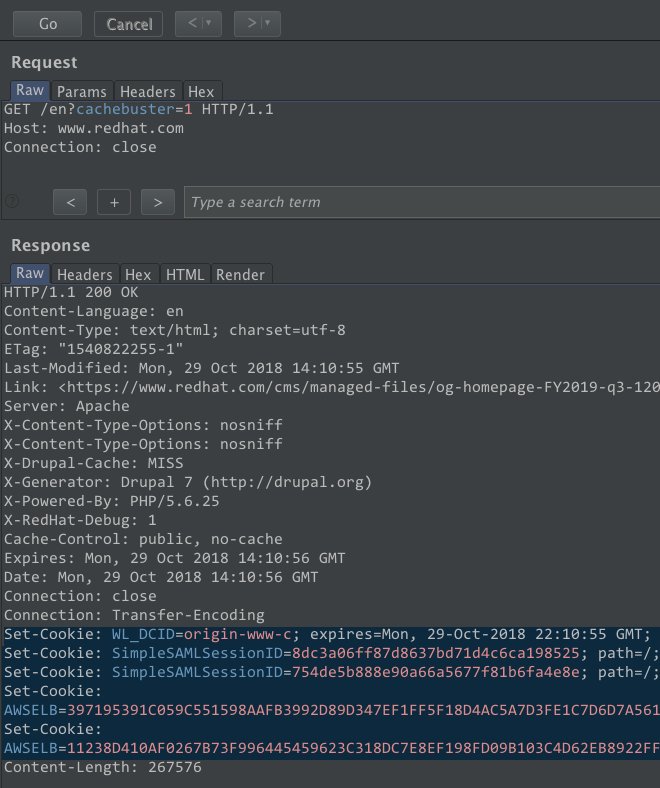This screenshot has height=788, width=660.
Task: Click the WL_DCID Set-Cookie line
Action: coord(328,634)
